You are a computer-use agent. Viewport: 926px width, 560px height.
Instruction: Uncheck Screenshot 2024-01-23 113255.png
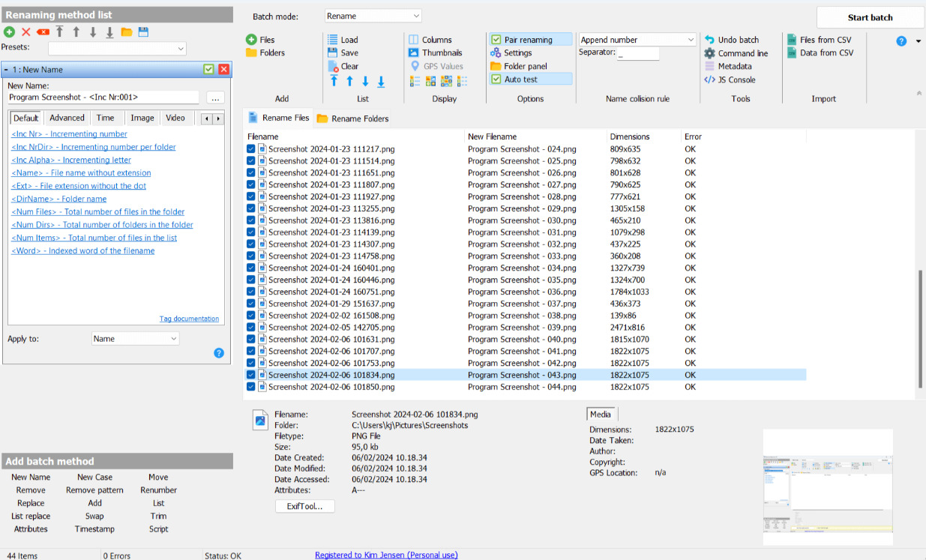(x=251, y=208)
